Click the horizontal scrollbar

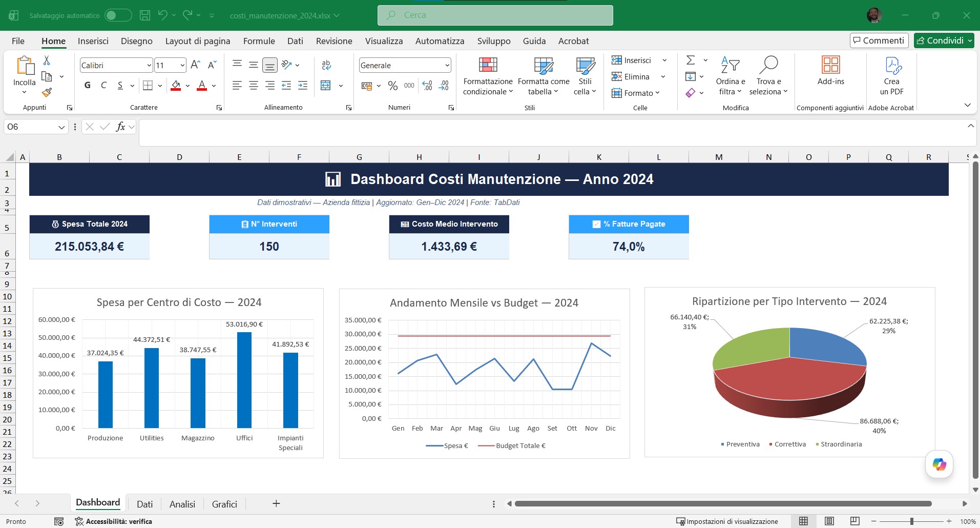tap(723, 503)
